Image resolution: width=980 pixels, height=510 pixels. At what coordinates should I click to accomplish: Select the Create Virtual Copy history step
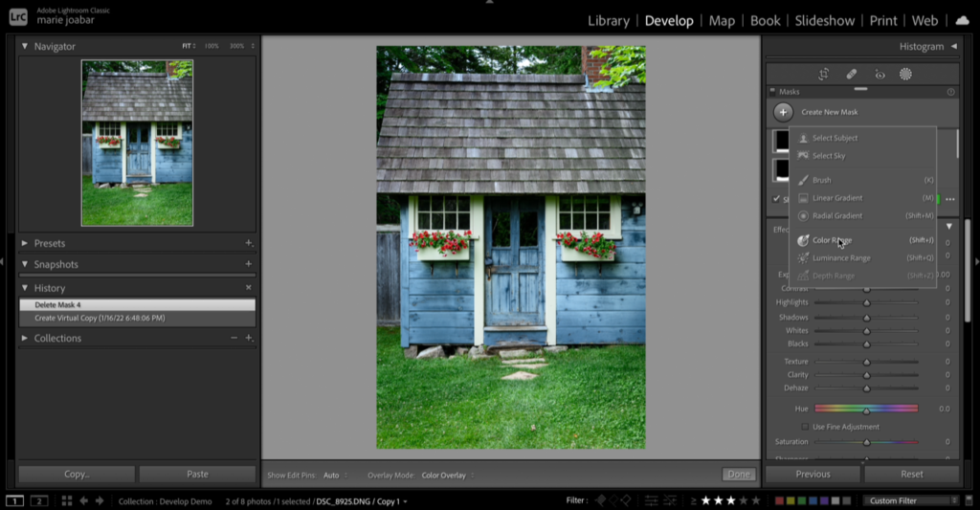tap(100, 318)
